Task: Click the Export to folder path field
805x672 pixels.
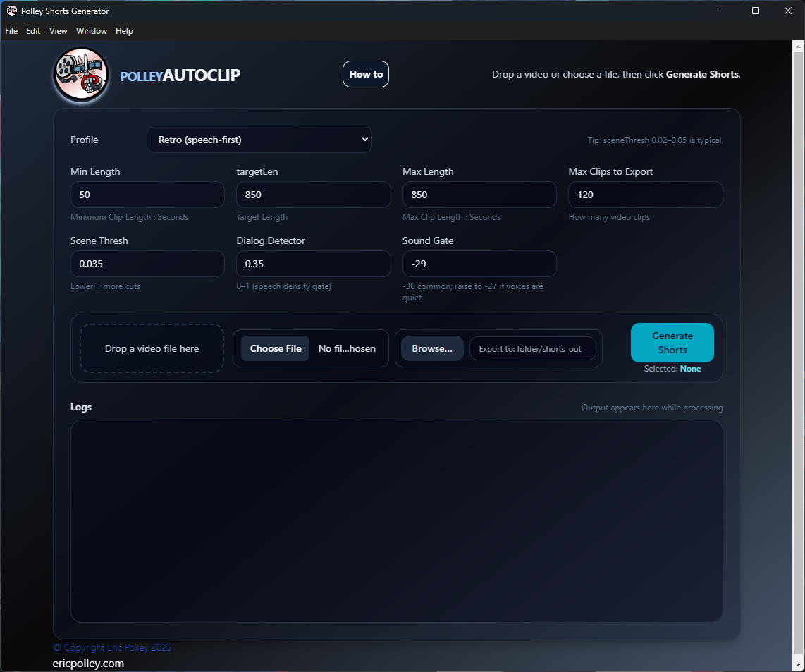Action: tap(532, 348)
